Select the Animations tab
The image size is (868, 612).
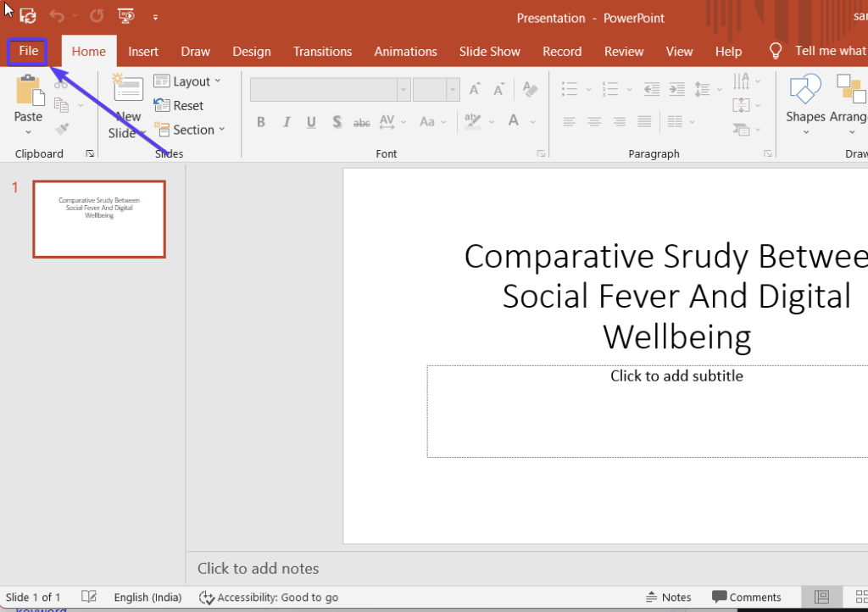405,52
